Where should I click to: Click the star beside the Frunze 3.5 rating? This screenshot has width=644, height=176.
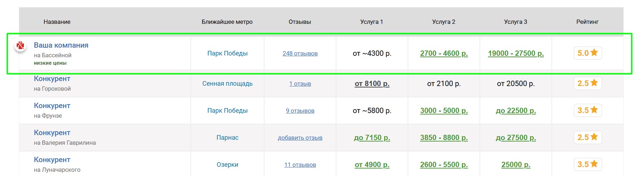pyautogui.click(x=594, y=110)
